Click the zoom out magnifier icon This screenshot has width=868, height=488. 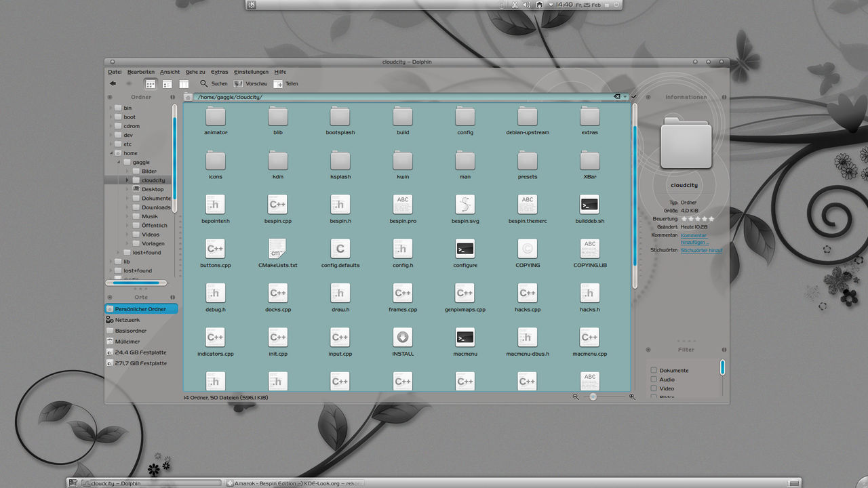pos(576,396)
